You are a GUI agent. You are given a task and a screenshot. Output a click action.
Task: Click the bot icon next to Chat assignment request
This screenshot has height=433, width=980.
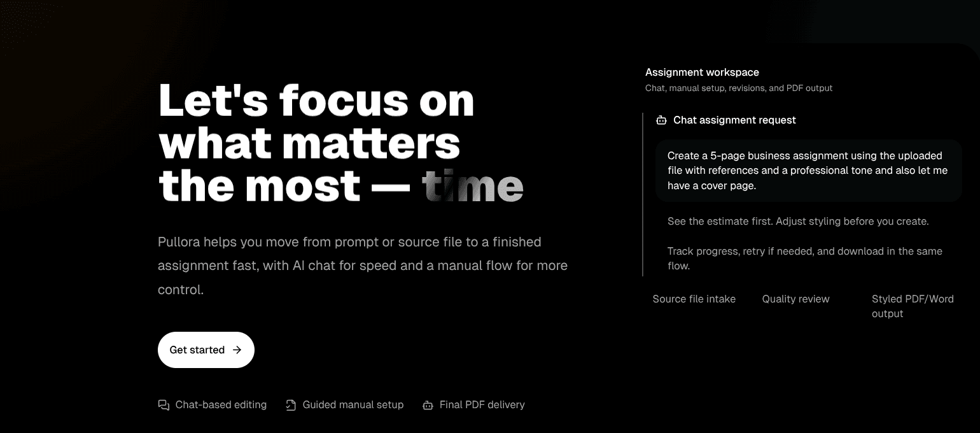pyautogui.click(x=661, y=120)
